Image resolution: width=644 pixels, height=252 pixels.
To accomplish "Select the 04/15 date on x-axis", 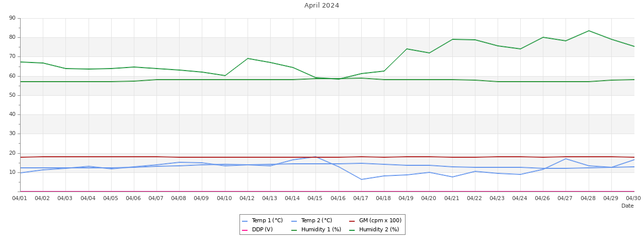I will 315,199.
